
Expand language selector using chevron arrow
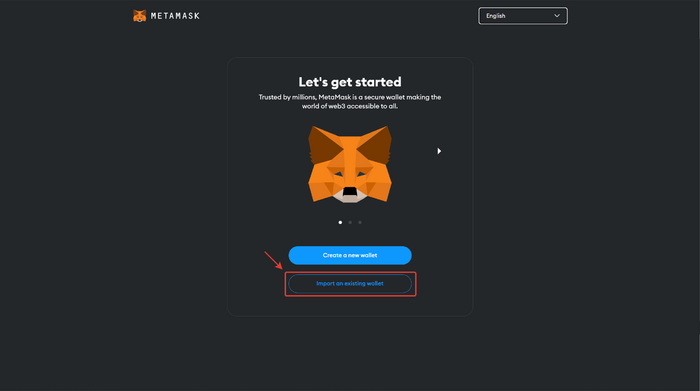click(x=557, y=16)
